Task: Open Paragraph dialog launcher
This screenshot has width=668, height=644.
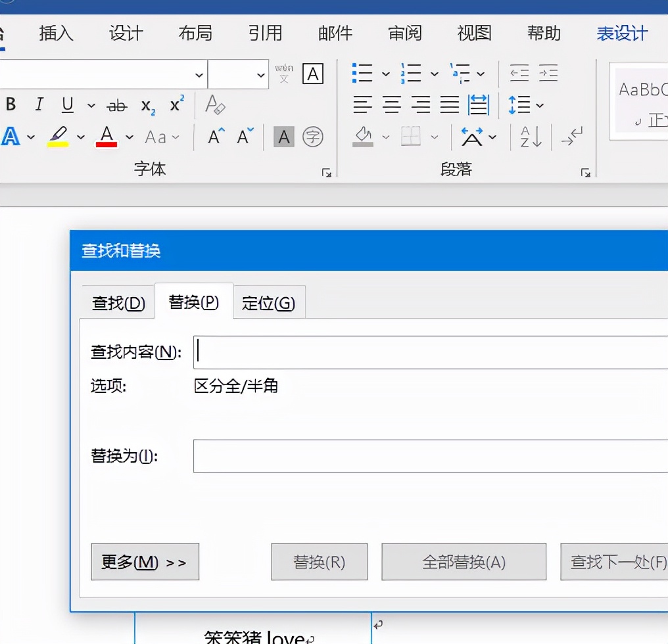Action: pyautogui.click(x=585, y=172)
